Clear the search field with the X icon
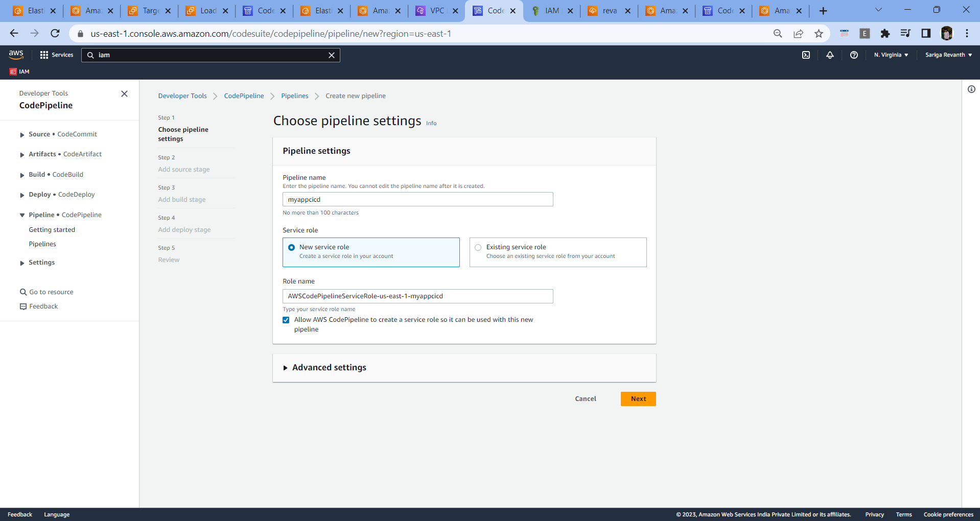The height and width of the screenshot is (521, 980). coord(332,55)
